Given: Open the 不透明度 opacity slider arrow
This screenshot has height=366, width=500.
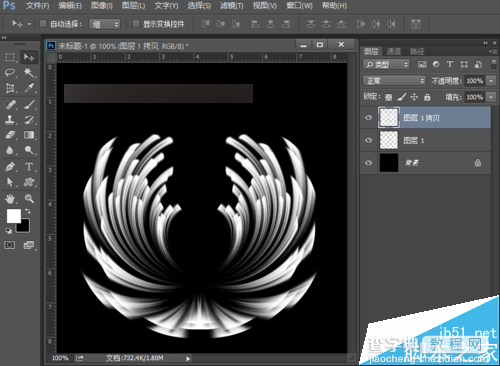Looking at the screenshot, I should (x=491, y=81).
